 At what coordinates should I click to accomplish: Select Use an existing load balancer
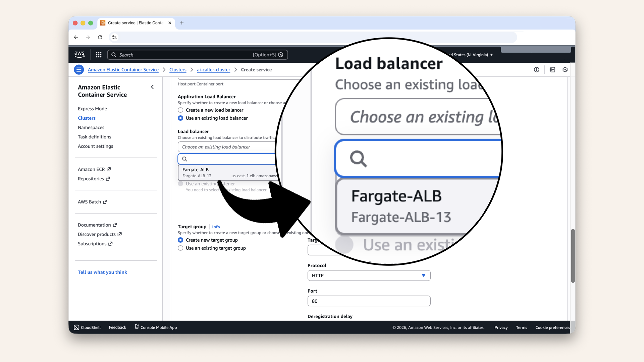(180, 118)
